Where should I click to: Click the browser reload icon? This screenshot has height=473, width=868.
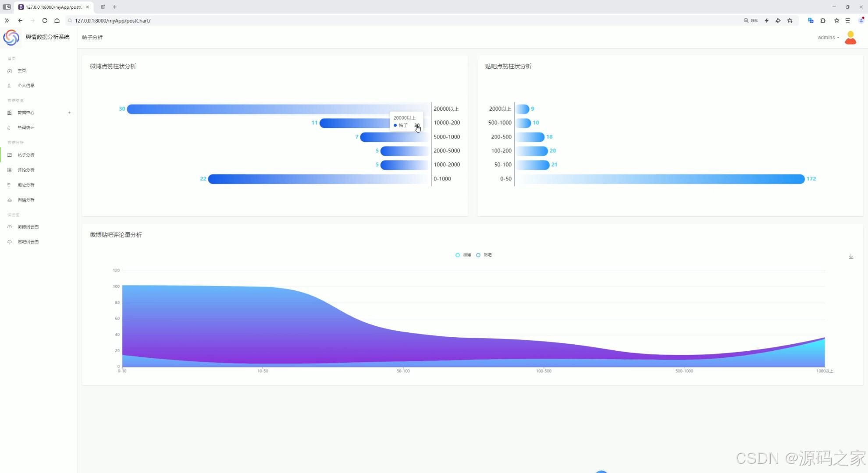45,21
